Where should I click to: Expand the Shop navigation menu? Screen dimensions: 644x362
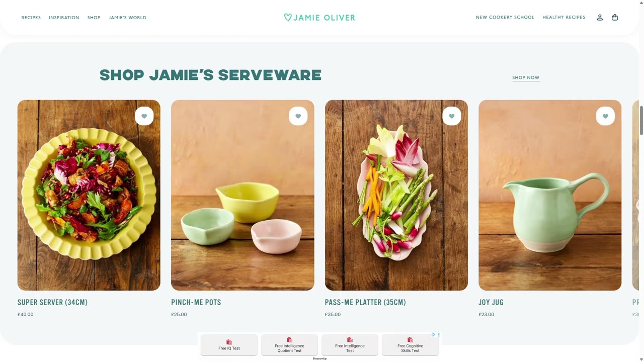(94, 18)
